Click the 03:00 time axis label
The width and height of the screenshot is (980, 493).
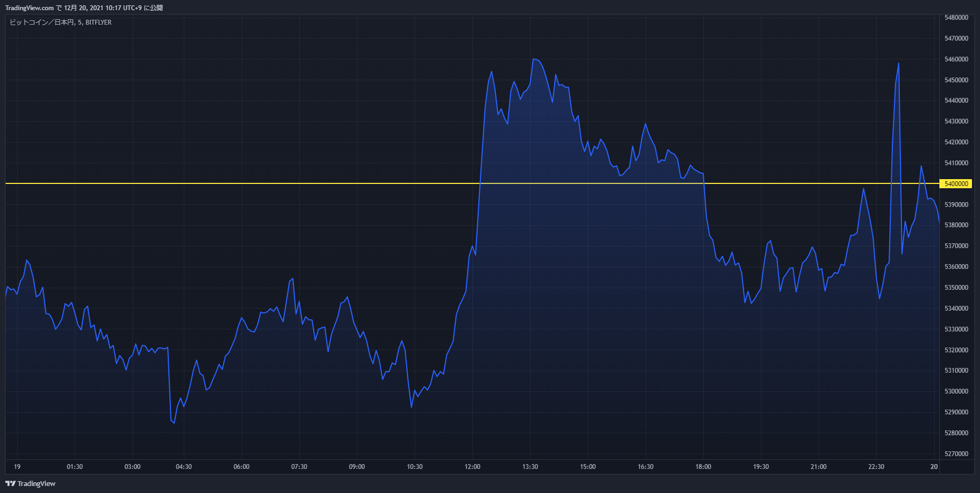[133, 467]
